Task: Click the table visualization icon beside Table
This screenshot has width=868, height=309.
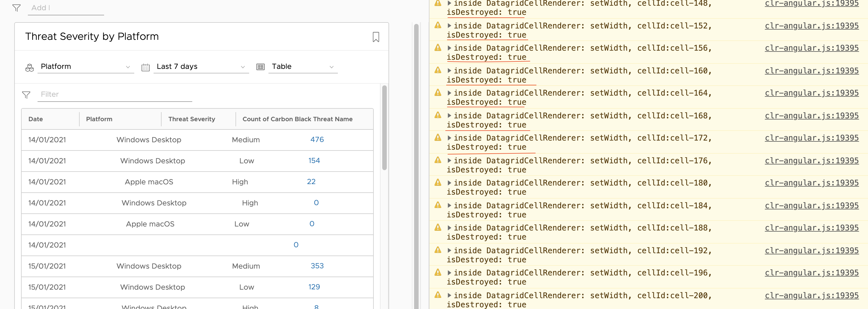Action: tap(260, 67)
